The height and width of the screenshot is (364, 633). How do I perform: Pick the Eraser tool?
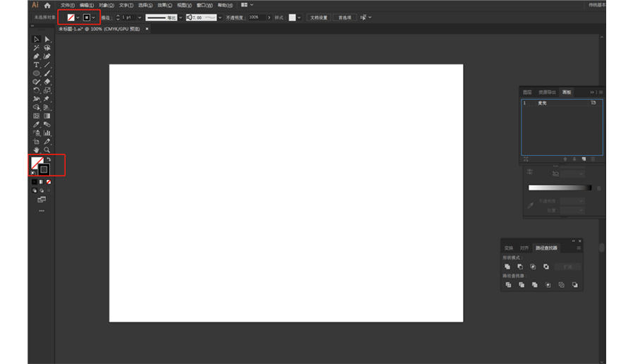(x=47, y=82)
